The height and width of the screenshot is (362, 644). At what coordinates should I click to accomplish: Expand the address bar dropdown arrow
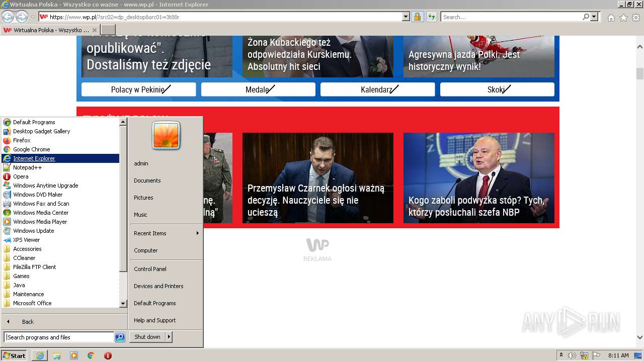[406, 17]
